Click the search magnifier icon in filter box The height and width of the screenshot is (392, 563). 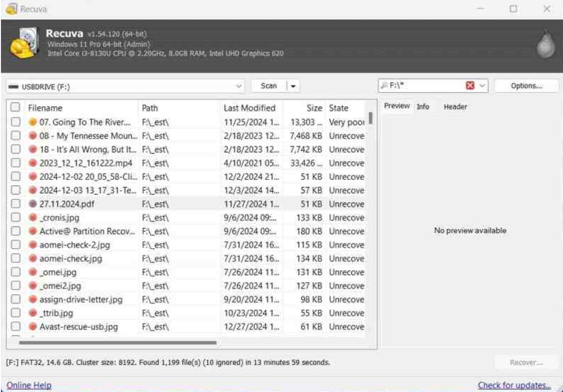click(x=384, y=85)
